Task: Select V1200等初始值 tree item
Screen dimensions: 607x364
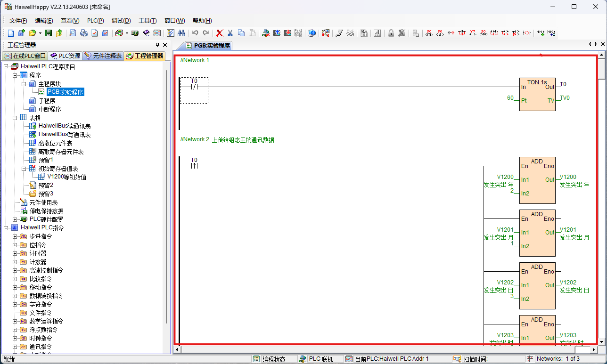Action: [x=67, y=177]
